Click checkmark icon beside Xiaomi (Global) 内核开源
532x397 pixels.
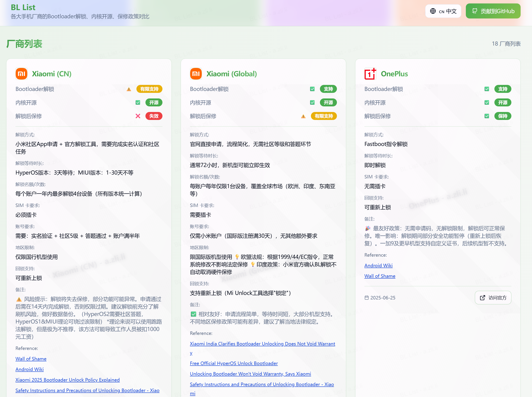pos(312,103)
